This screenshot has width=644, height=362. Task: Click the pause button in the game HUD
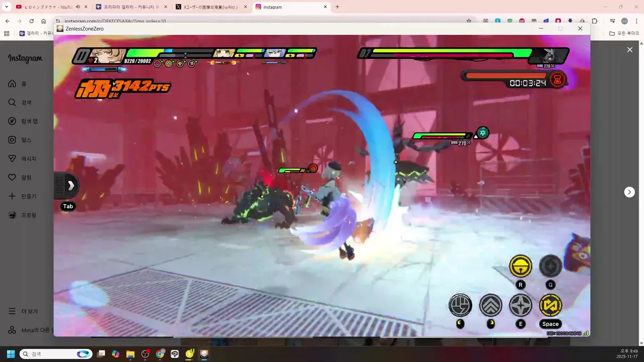click(x=80, y=56)
